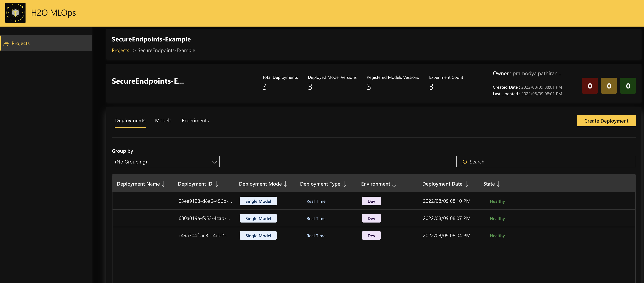The image size is (644, 283).
Task: Click the search magnifier icon
Action: tap(464, 162)
